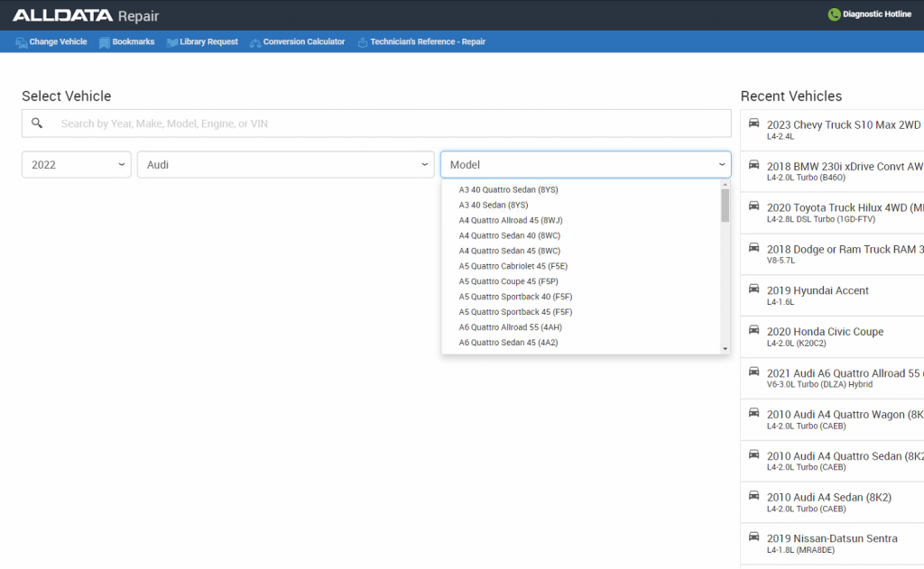Collapse the Model dropdown chevron
Screen dimensions: 924x569
pos(721,164)
